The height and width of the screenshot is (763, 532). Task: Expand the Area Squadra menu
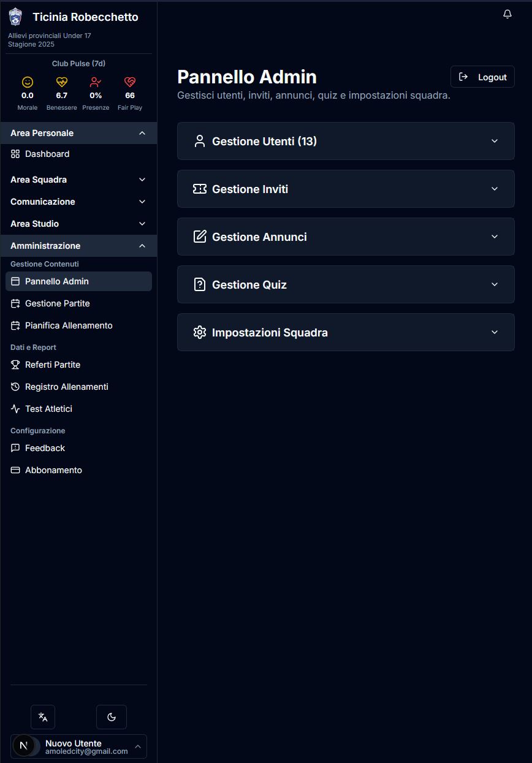(x=78, y=180)
